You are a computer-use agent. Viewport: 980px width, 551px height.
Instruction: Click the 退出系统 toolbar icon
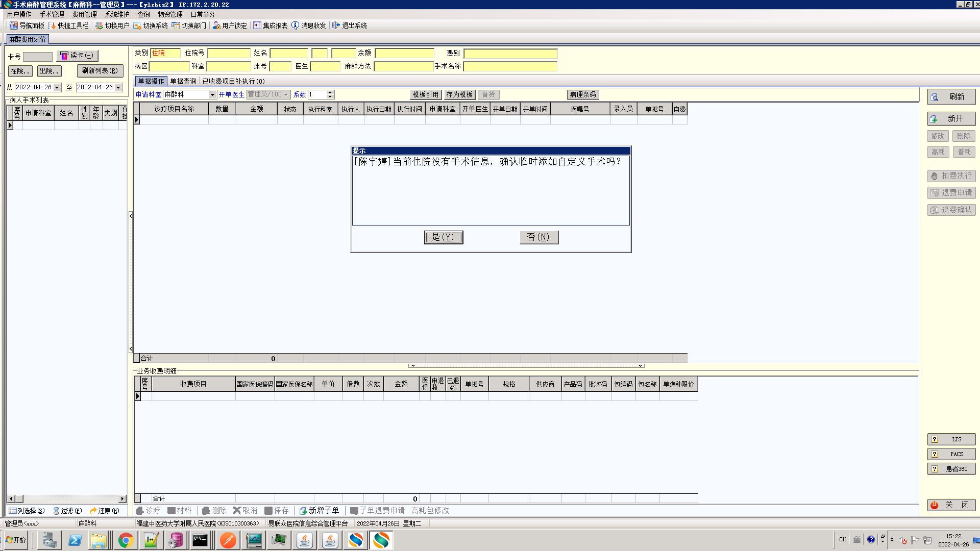[x=336, y=26]
